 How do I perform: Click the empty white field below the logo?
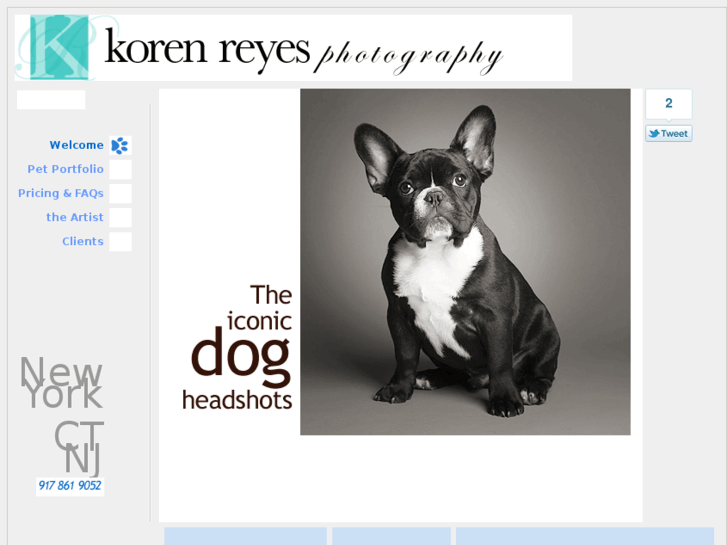[x=51, y=100]
